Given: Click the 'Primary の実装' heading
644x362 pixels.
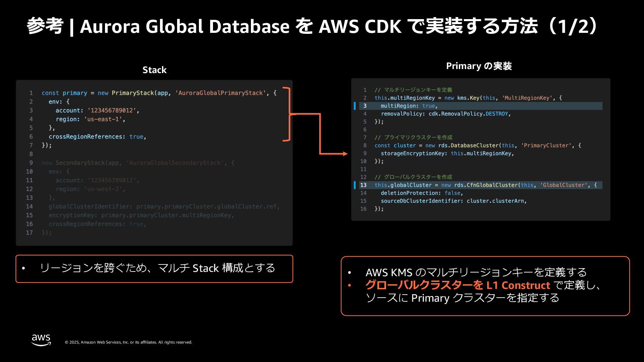Looking at the screenshot, I should (479, 66).
